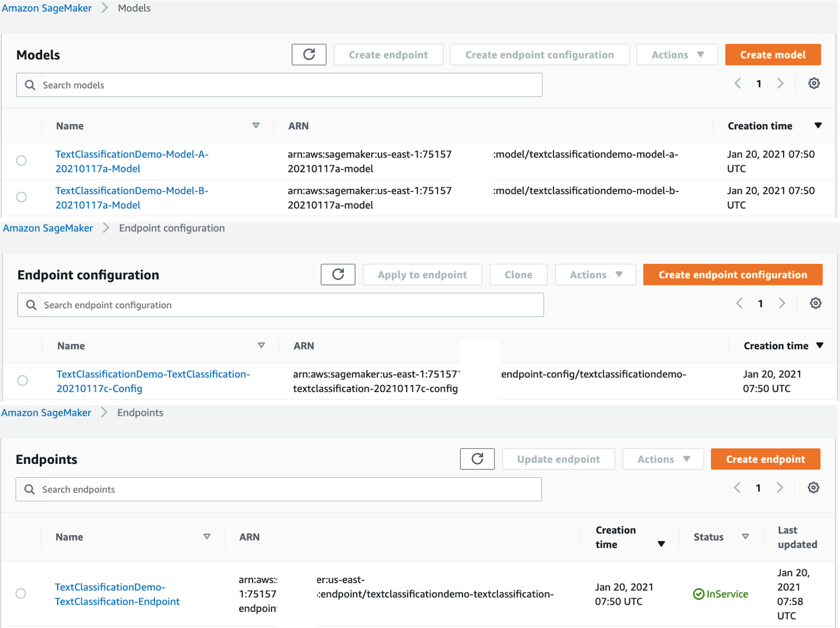Click the Clone button
840x628 pixels.
point(519,274)
